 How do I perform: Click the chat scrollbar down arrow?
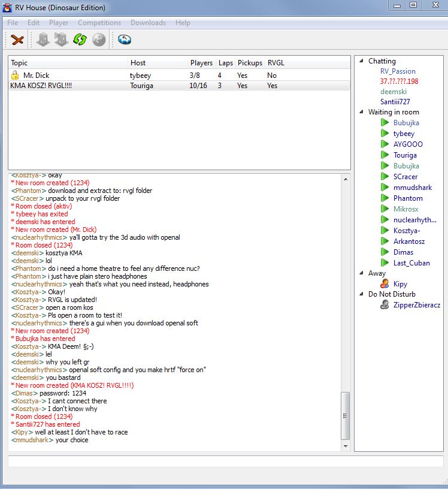click(346, 446)
